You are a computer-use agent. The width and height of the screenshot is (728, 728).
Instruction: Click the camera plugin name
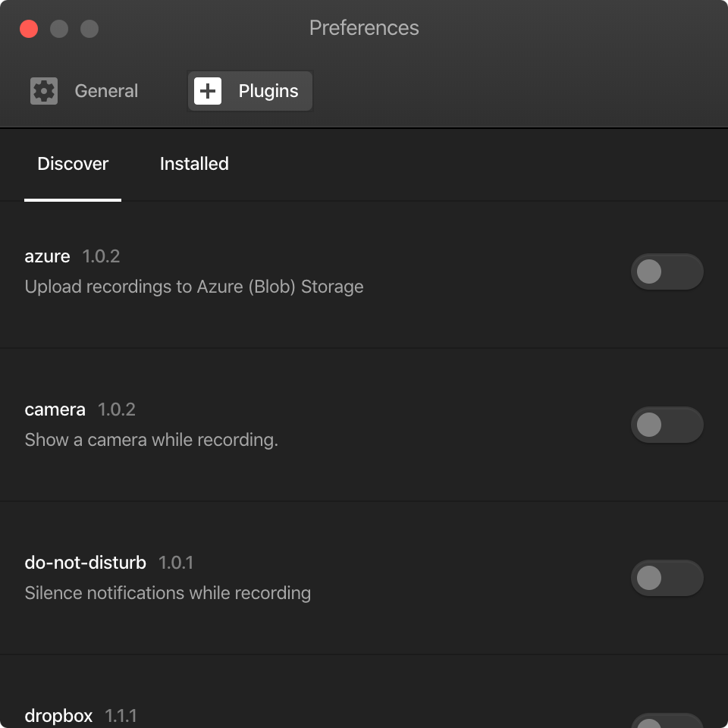pos(55,409)
